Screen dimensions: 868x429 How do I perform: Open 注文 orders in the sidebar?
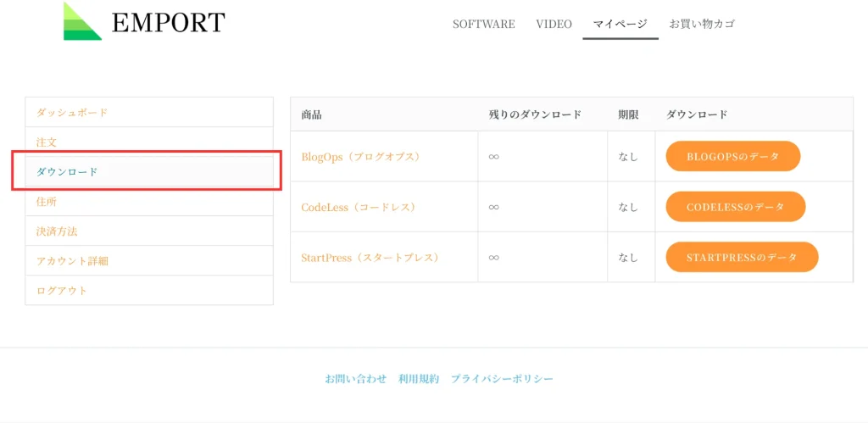47,142
